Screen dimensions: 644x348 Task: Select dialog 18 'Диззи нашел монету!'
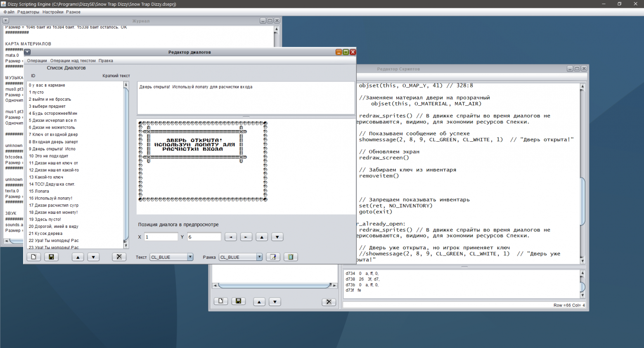(76, 212)
